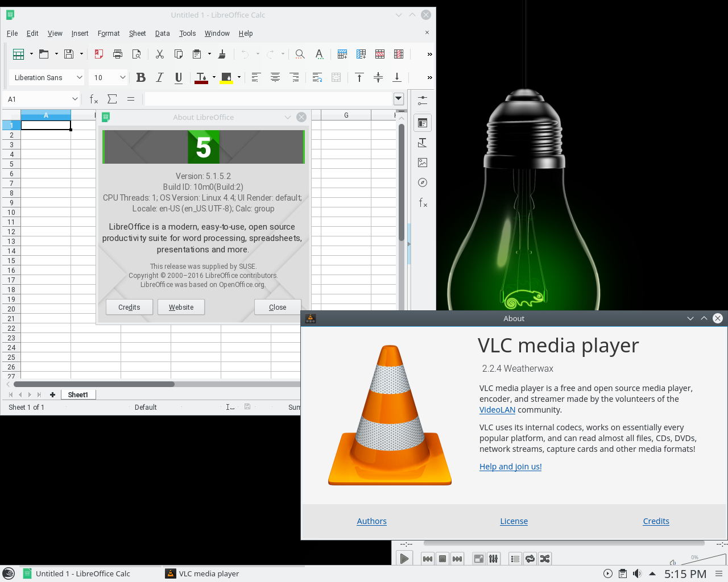Click Authors link in VLC About
728x582 pixels.
pyautogui.click(x=372, y=521)
